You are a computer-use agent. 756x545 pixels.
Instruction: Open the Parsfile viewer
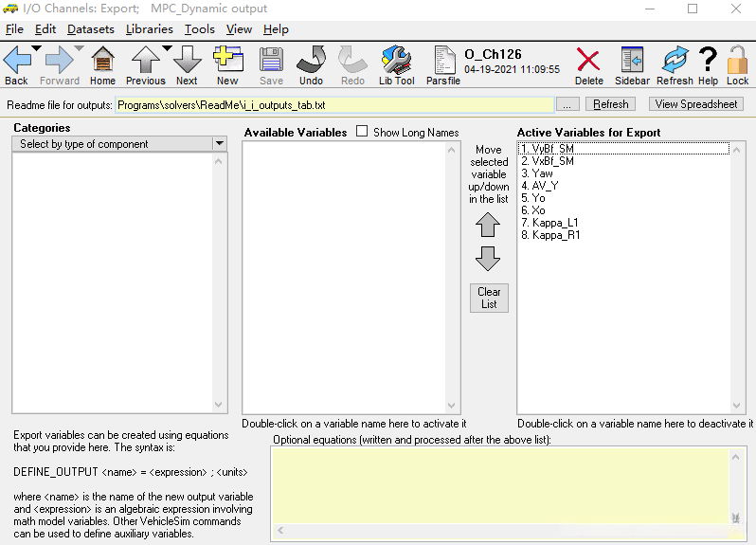[443, 63]
